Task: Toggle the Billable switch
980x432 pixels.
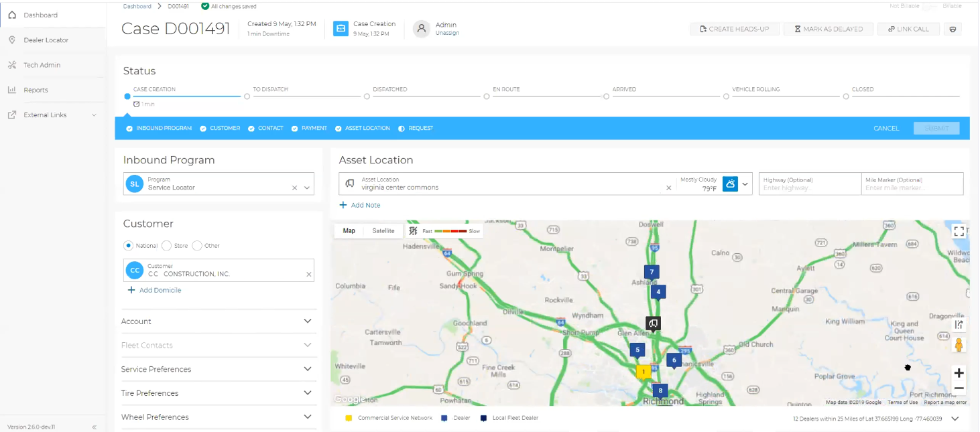Action: coord(931,6)
